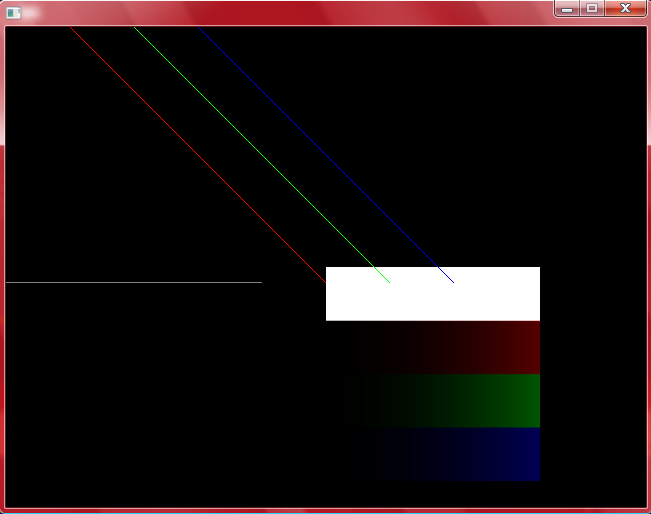The image size is (651, 514).
Task: Click the application icon in the title bar
Action: 14,13
